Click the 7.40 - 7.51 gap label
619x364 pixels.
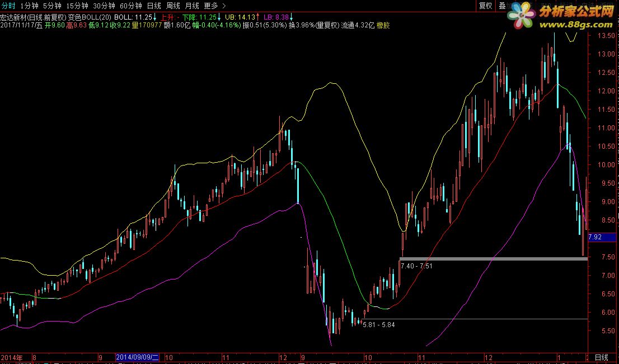pos(416,266)
